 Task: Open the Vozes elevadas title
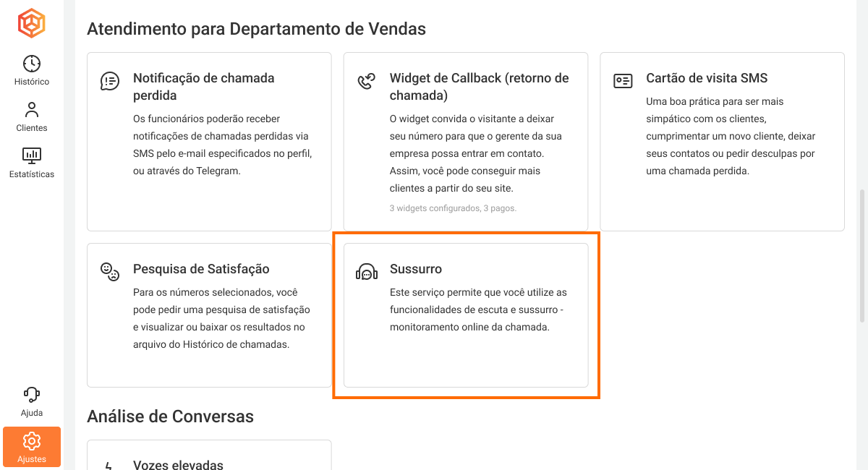[x=178, y=465]
